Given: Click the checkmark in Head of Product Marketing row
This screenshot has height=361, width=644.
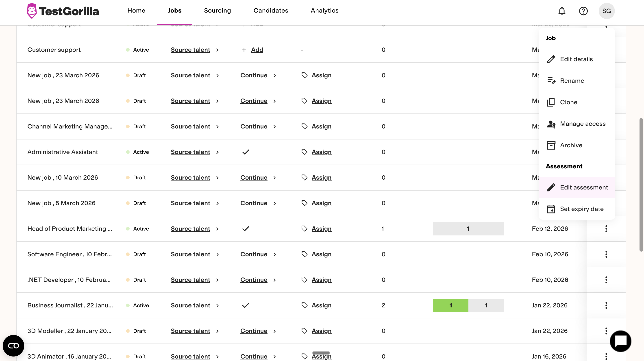Looking at the screenshot, I should [x=246, y=228].
